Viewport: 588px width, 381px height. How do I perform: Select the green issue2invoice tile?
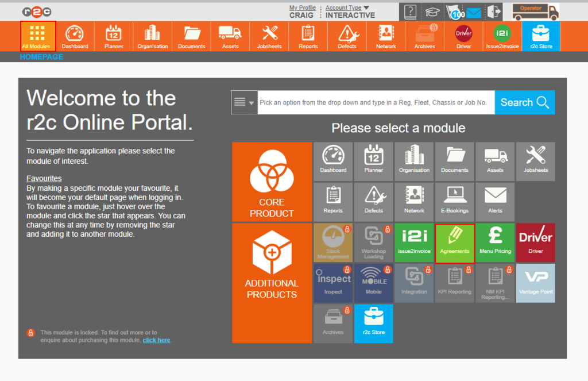pyautogui.click(x=414, y=243)
